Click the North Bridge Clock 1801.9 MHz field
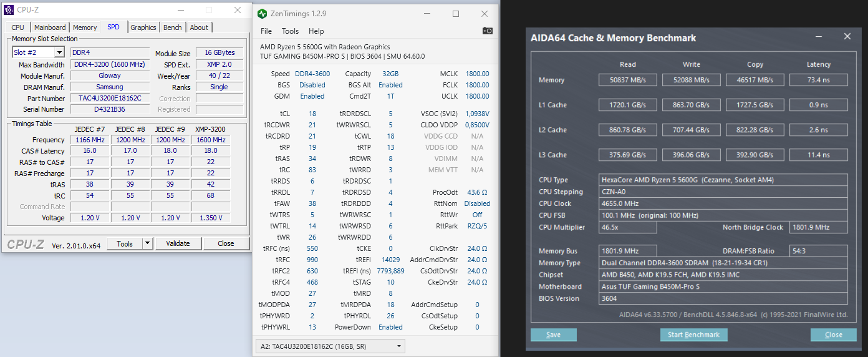The image size is (868, 357). (x=819, y=227)
